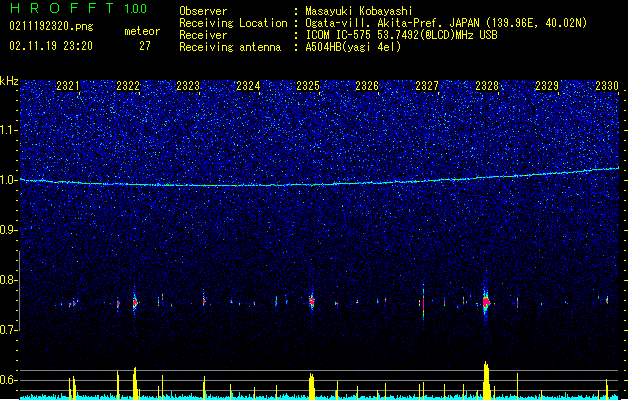
Task: Select the A504HB(yagi 4el) antenna text
Action: tap(353, 47)
